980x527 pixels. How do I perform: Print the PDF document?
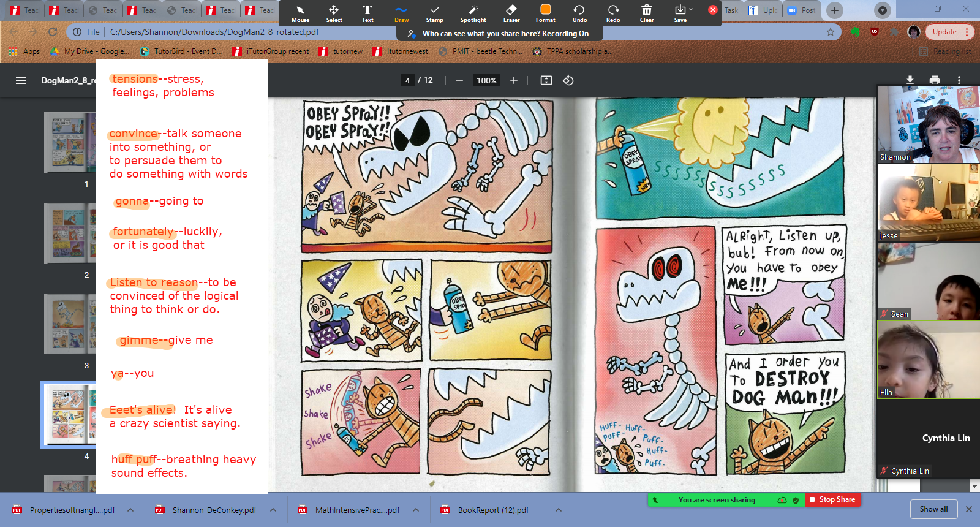[x=935, y=80]
